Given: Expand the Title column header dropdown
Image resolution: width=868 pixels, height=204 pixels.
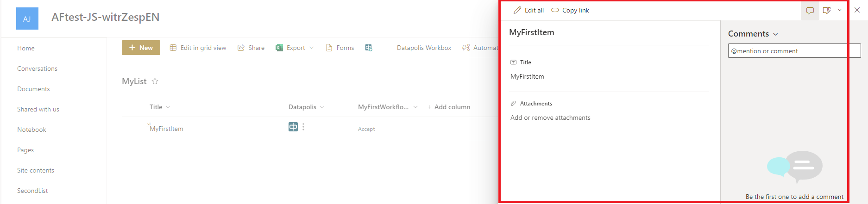Looking at the screenshot, I should (x=168, y=107).
